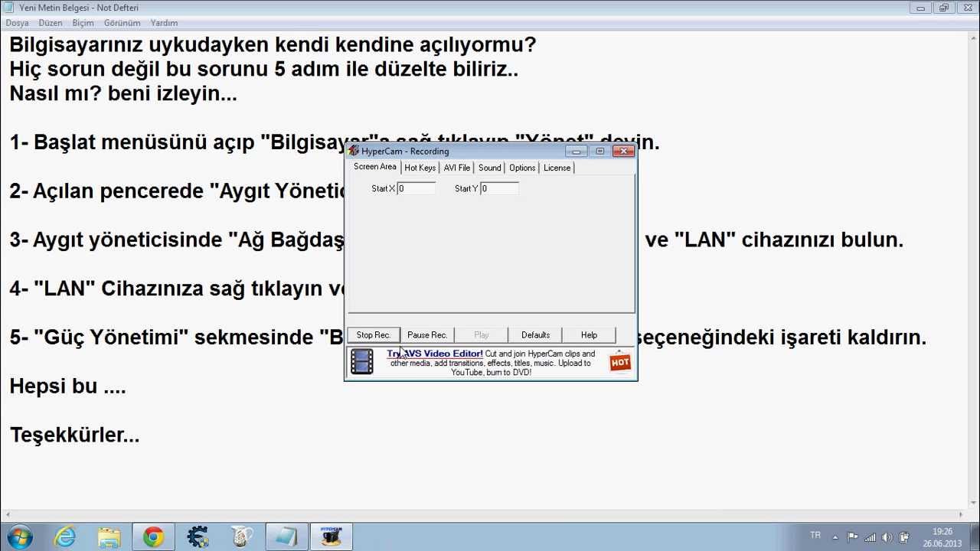
Task: Close the HyperCam window
Action: click(x=625, y=151)
